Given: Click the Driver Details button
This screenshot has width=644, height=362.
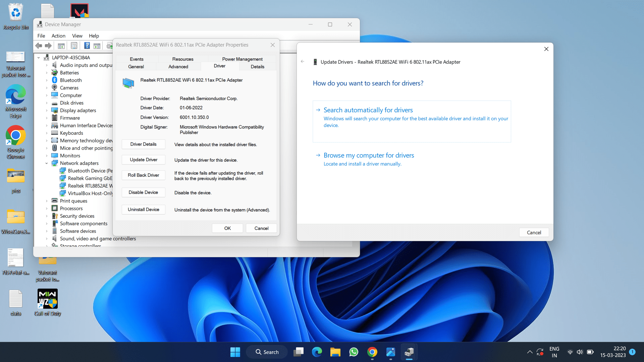Looking at the screenshot, I should pyautogui.click(x=143, y=144).
